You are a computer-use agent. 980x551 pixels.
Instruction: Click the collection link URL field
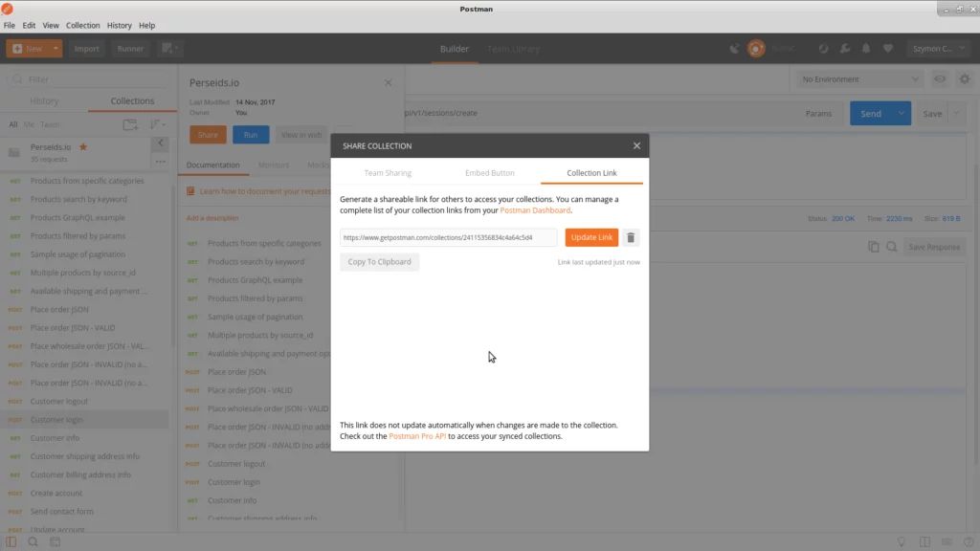point(448,237)
